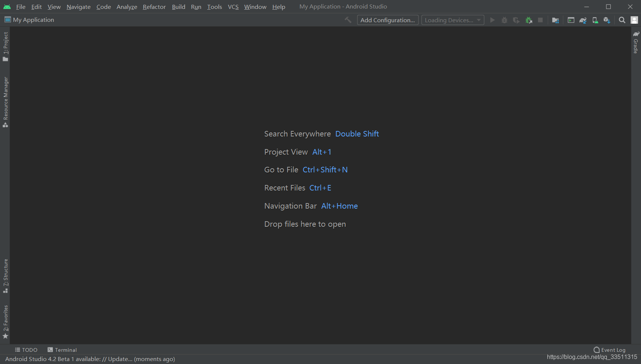641x364 pixels.
Task: Open the Window menu
Action: click(255, 7)
